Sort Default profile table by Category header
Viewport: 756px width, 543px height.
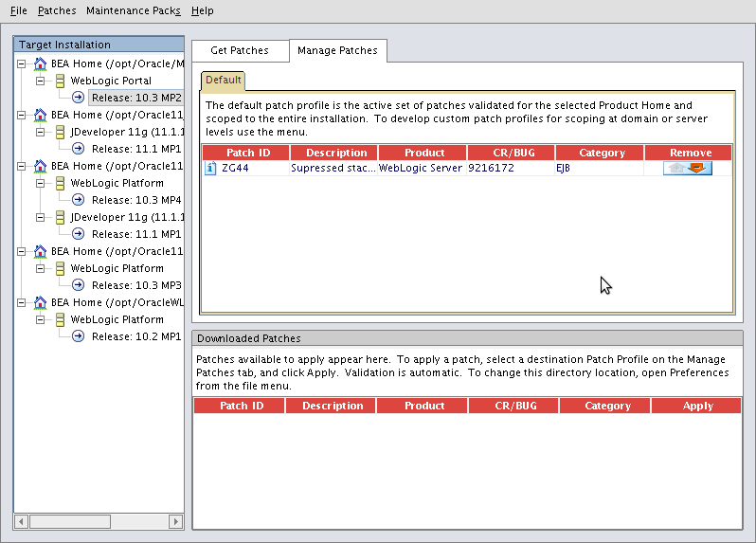tap(600, 153)
